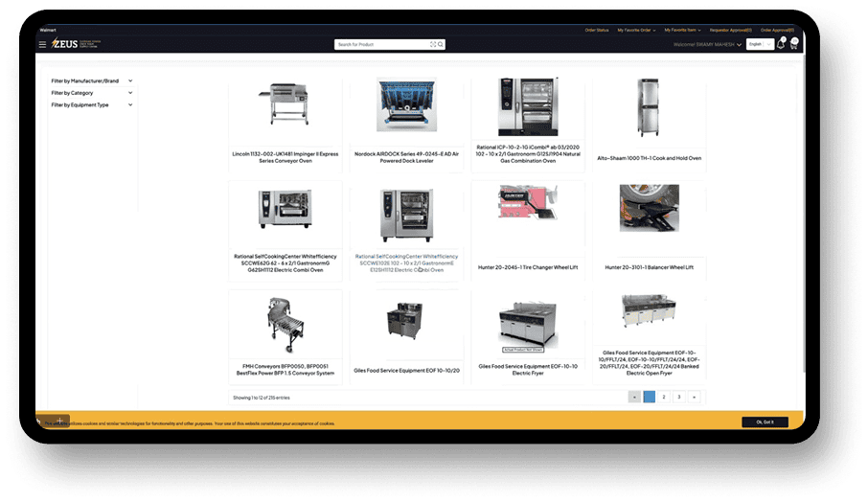Open the Giles Banked Electric Open Fryer image
Viewport: 868px width, 502px height.
[x=649, y=310]
